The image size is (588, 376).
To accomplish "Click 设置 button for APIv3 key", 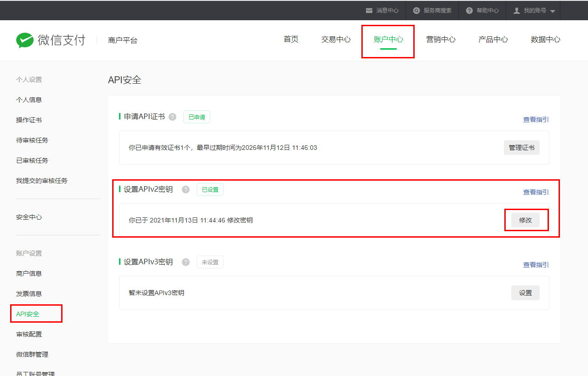I will (x=525, y=293).
